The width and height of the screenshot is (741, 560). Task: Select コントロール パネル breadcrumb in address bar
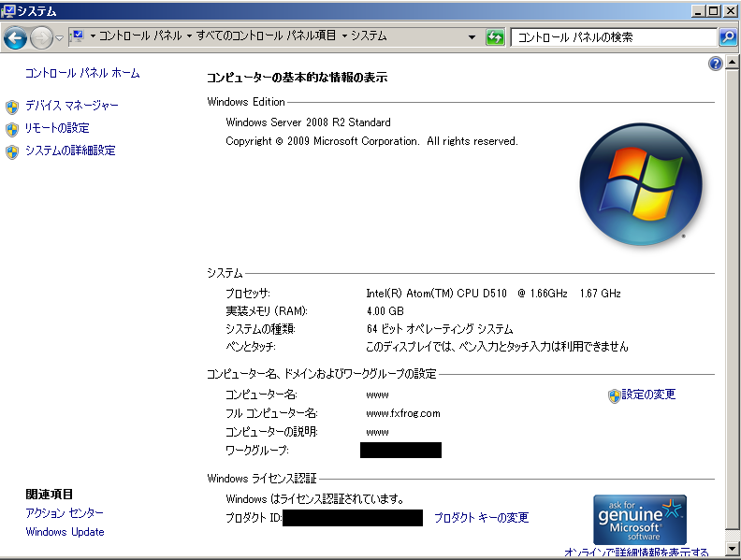[x=140, y=36]
